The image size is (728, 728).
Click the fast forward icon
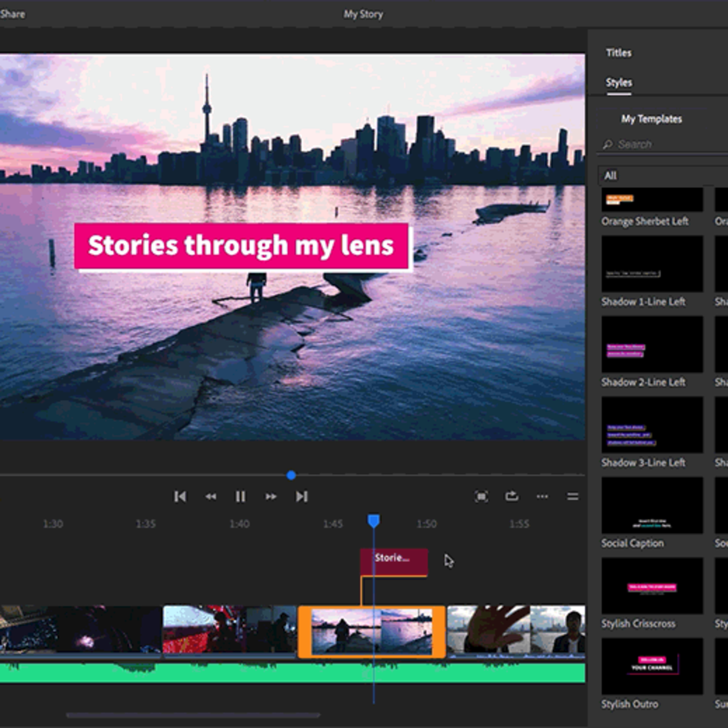point(271,497)
